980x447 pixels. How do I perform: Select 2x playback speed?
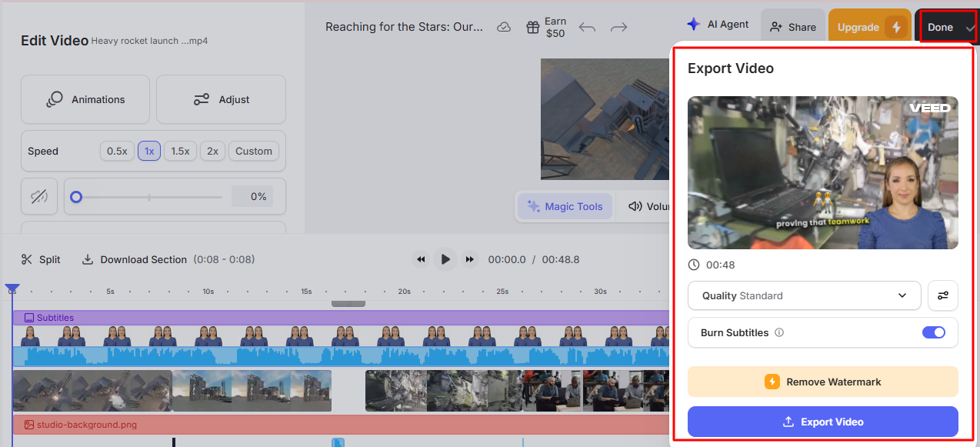coord(212,151)
